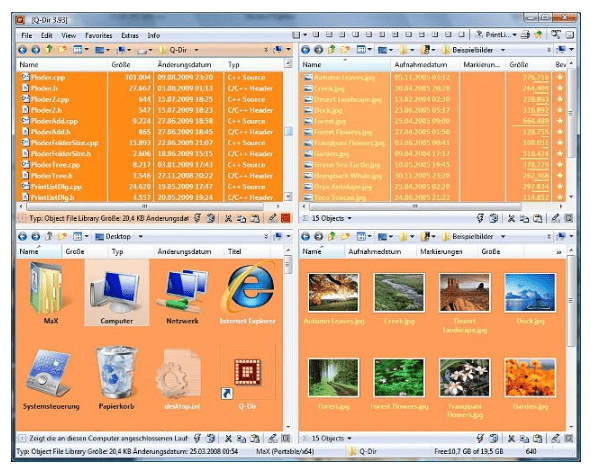Open lower Beispielbilder address dropdown arrow

pos(502,236)
